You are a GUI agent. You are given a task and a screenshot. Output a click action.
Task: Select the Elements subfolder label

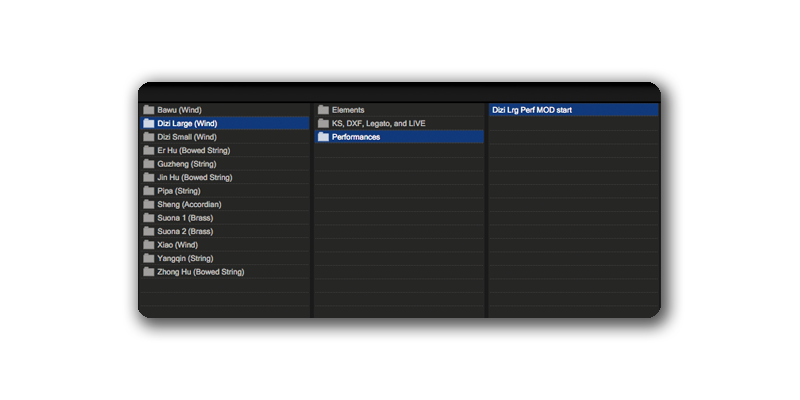click(x=348, y=110)
